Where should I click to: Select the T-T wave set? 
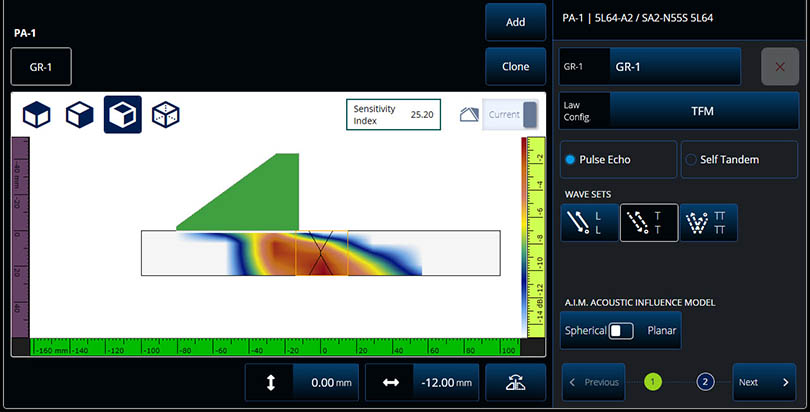coord(649,224)
